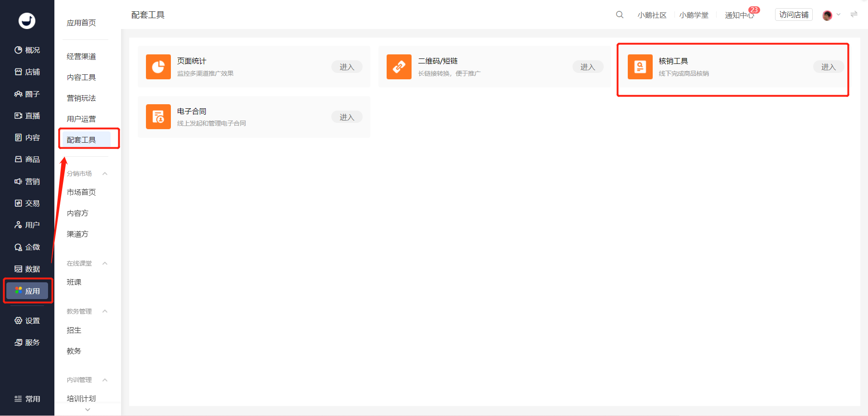Click the search magnifier icon
868x416 pixels.
[x=620, y=15]
